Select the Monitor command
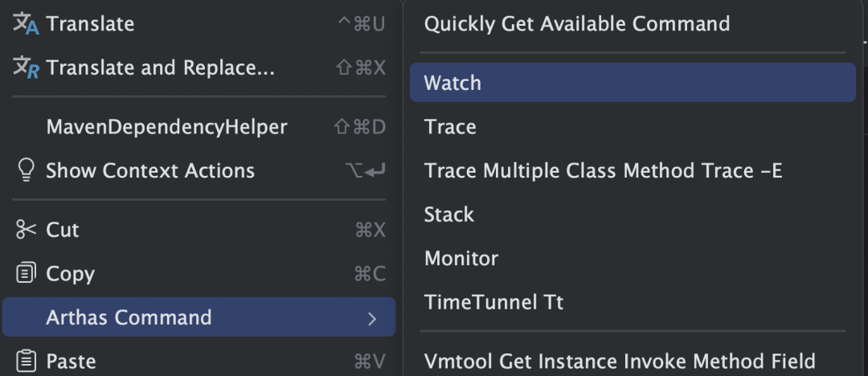Image resolution: width=868 pixels, height=376 pixels. coord(633,259)
